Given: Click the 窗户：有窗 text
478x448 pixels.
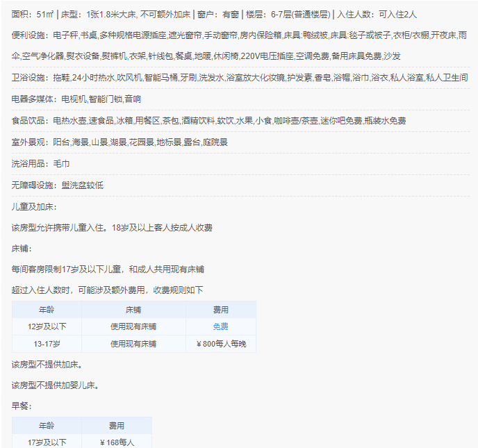Looking at the screenshot, I should tap(218, 15).
